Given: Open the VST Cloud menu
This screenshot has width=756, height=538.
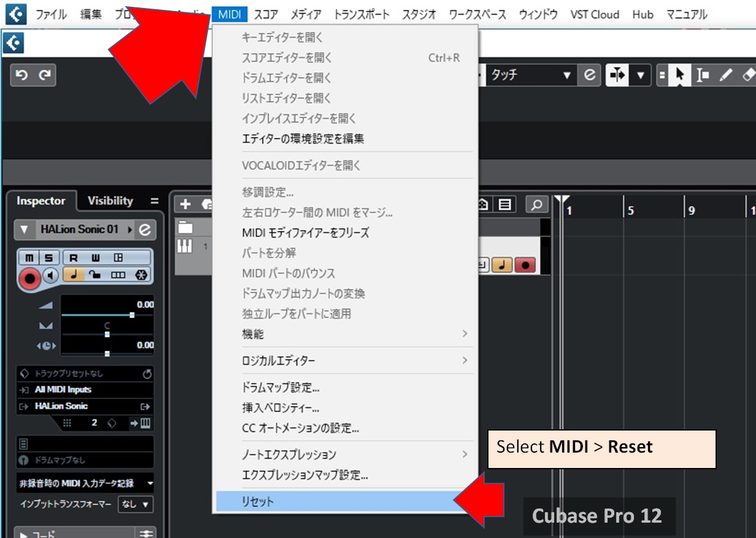Looking at the screenshot, I should [x=595, y=14].
